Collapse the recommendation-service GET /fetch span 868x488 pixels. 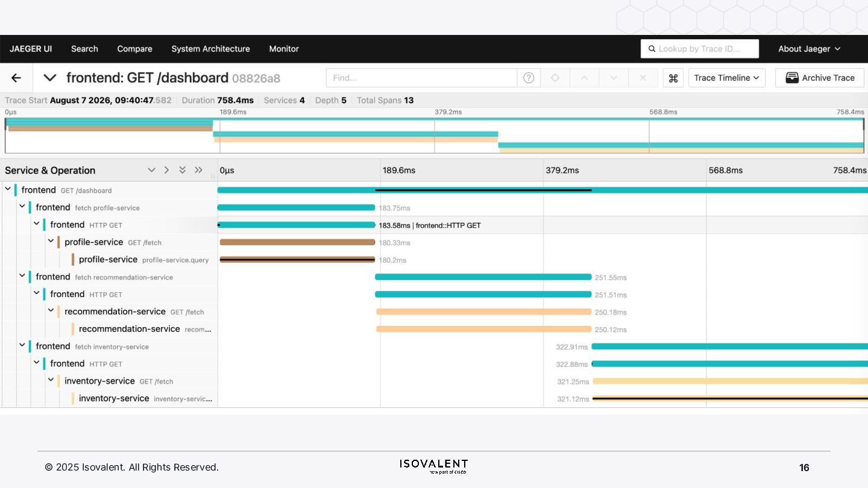[51, 311]
